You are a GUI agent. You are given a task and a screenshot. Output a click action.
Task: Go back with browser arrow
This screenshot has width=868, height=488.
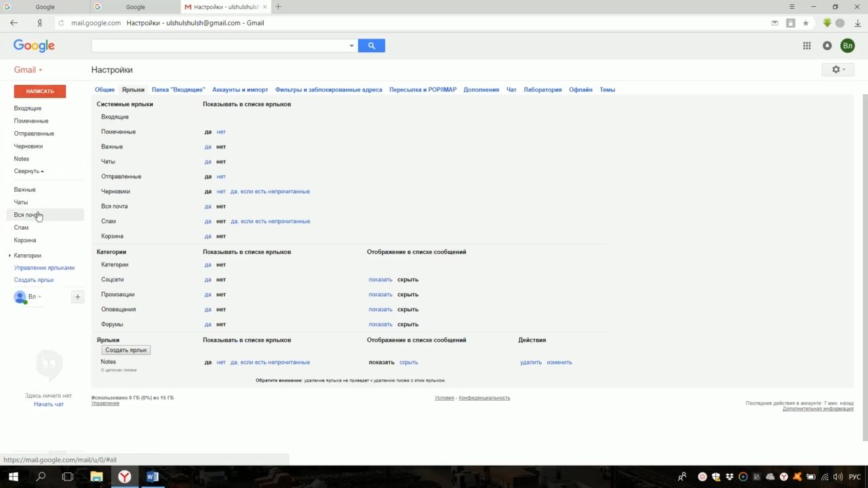click(14, 23)
